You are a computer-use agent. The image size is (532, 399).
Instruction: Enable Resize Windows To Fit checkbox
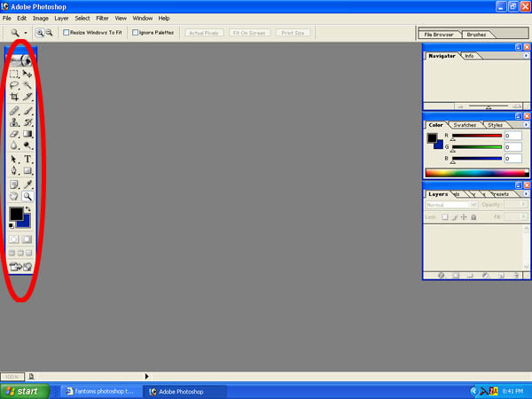click(67, 32)
